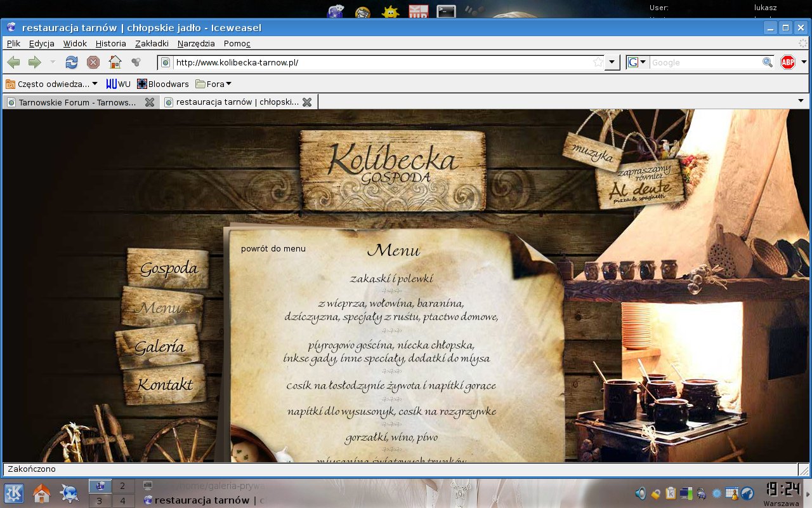Click the Reload page icon
This screenshot has height=508, width=812.
72,62
